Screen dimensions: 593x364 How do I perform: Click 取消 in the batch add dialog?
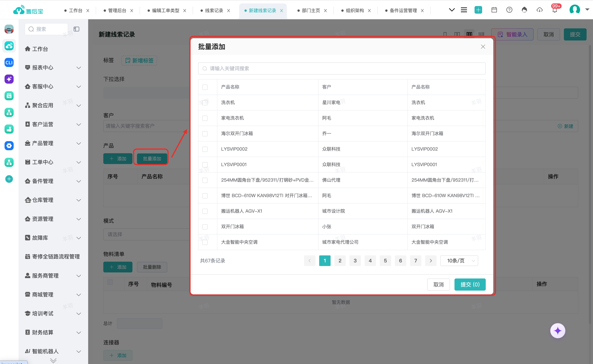point(438,285)
